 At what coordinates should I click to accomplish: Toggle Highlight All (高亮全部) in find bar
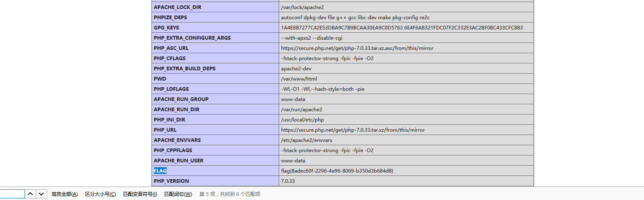click(x=64, y=194)
